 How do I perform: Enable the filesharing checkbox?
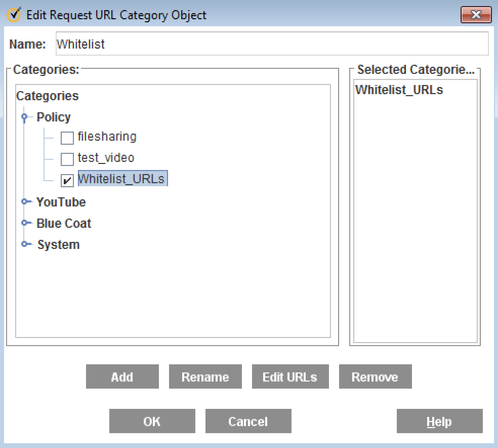tap(67, 138)
